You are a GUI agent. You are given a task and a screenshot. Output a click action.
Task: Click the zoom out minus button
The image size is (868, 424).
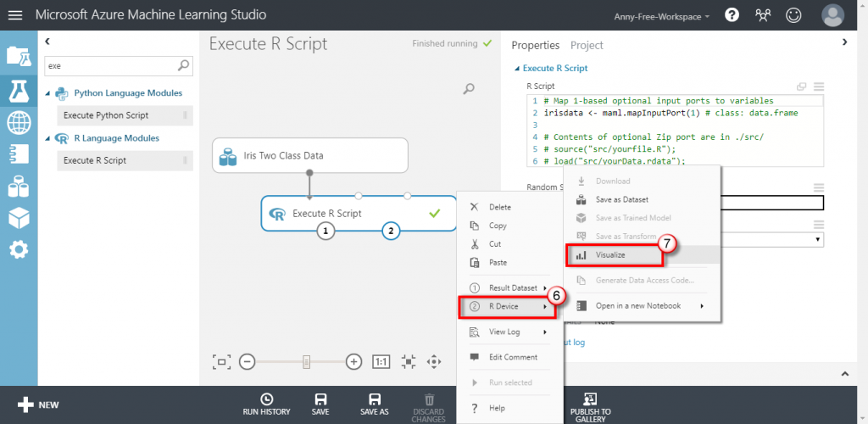point(247,362)
